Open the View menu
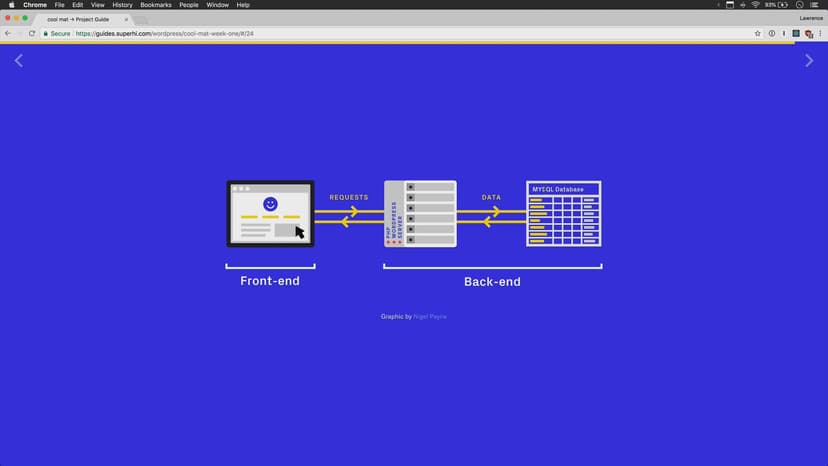This screenshot has width=828, height=466. pos(97,5)
